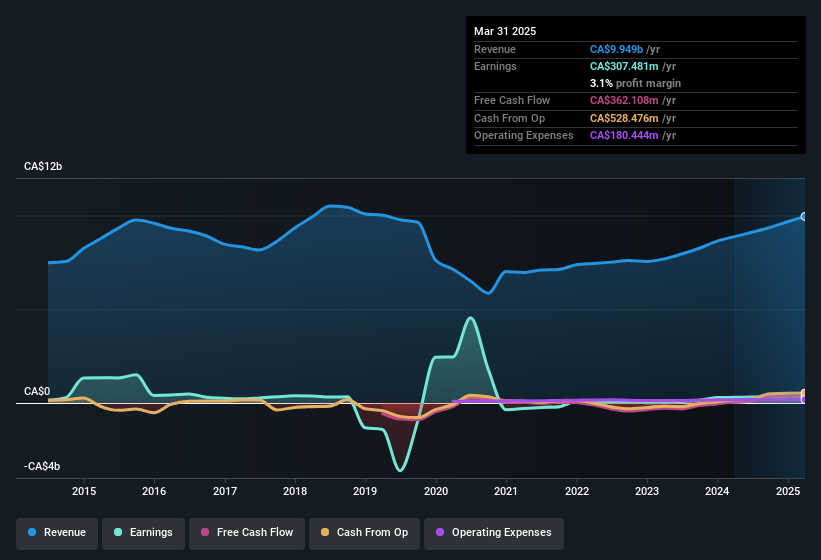Click the CA$9.949b revenue value

616,49
